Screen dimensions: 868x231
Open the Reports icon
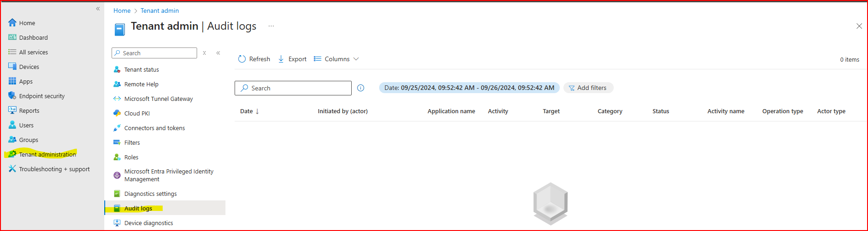[12, 110]
